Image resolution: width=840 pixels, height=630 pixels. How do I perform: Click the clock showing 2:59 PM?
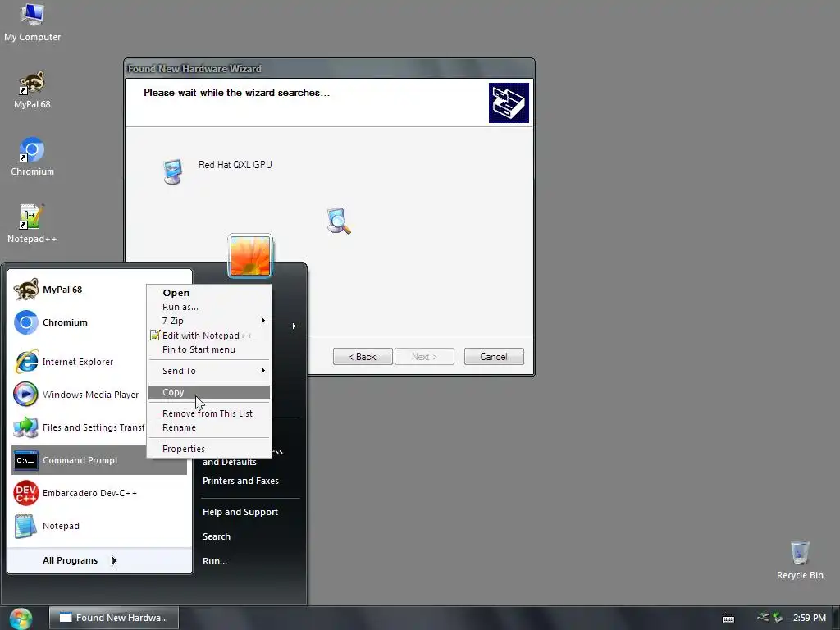(x=810, y=618)
